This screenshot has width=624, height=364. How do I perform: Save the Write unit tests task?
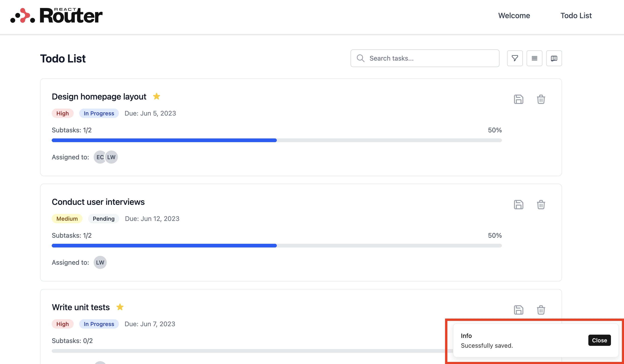click(x=518, y=310)
